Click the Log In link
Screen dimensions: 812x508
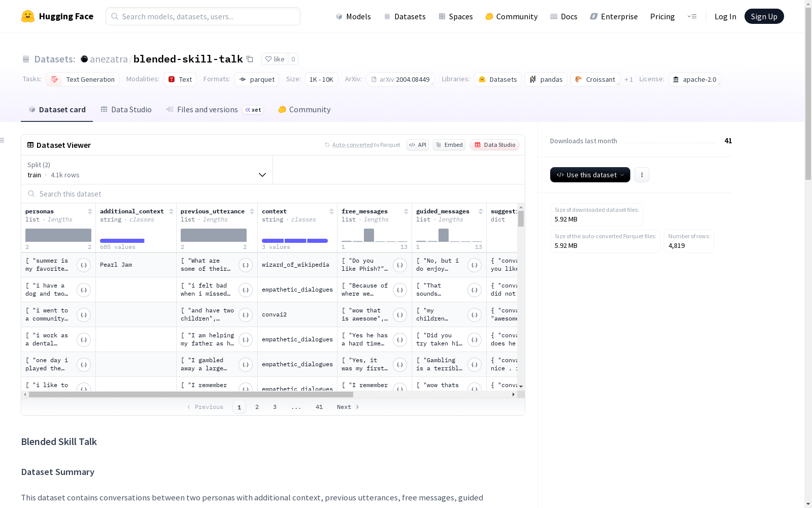725,16
